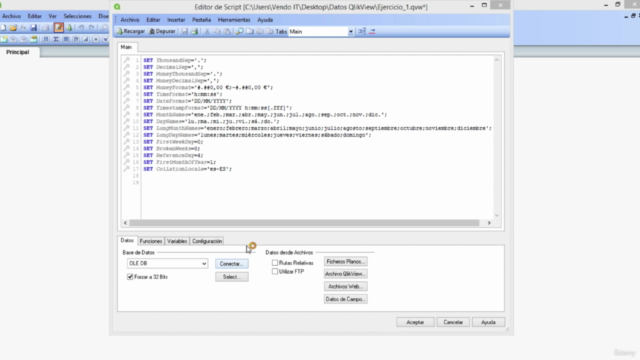The image size is (640, 360).
Task: Open the Selecciones menu in the main window
Action: point(78,16)
